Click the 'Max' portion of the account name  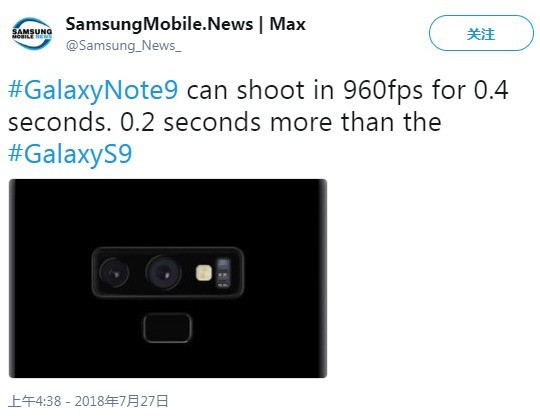288,24
